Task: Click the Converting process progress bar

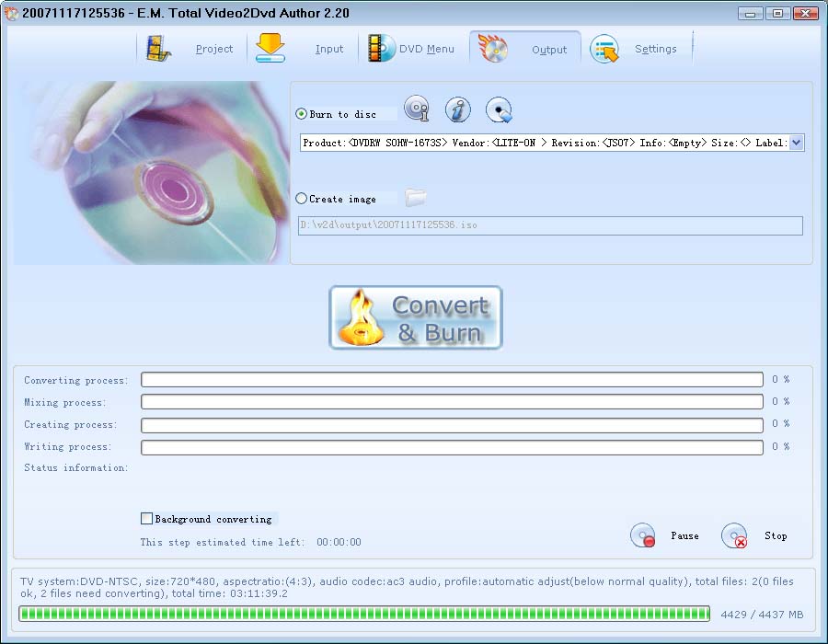Action: tap(452, 380)
